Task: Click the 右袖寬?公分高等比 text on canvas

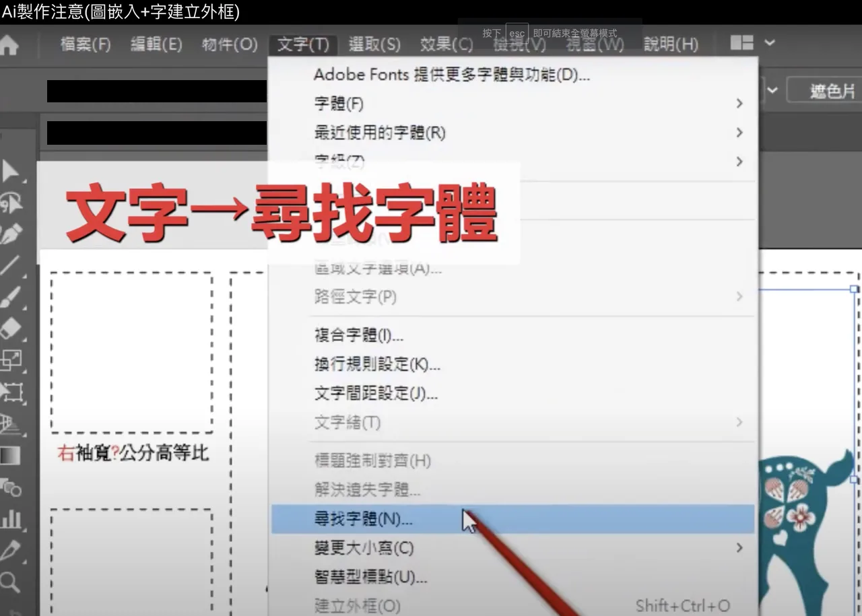Action: tap(133, 453)
